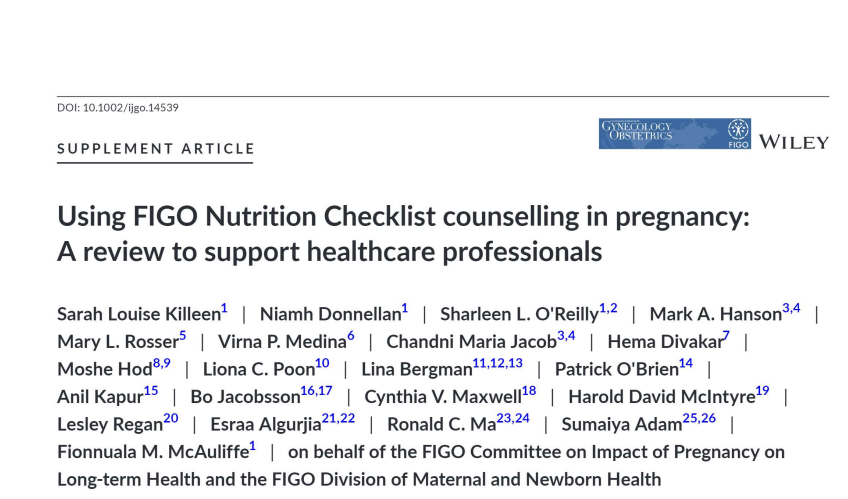Open affiliation 5 after Mary L. Rosser

click(183, 336)
